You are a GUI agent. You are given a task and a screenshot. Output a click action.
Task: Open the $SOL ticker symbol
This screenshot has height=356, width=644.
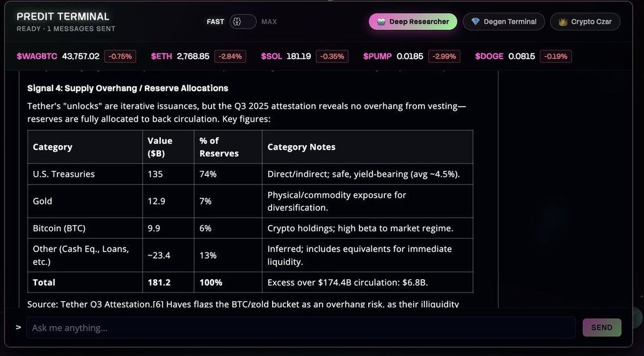point(271,56)
